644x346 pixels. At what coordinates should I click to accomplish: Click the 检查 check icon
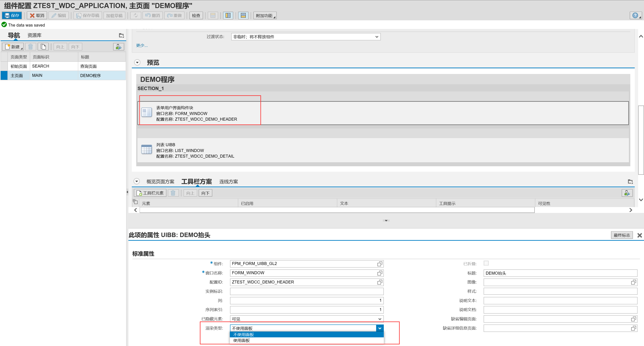click(196, 15)
